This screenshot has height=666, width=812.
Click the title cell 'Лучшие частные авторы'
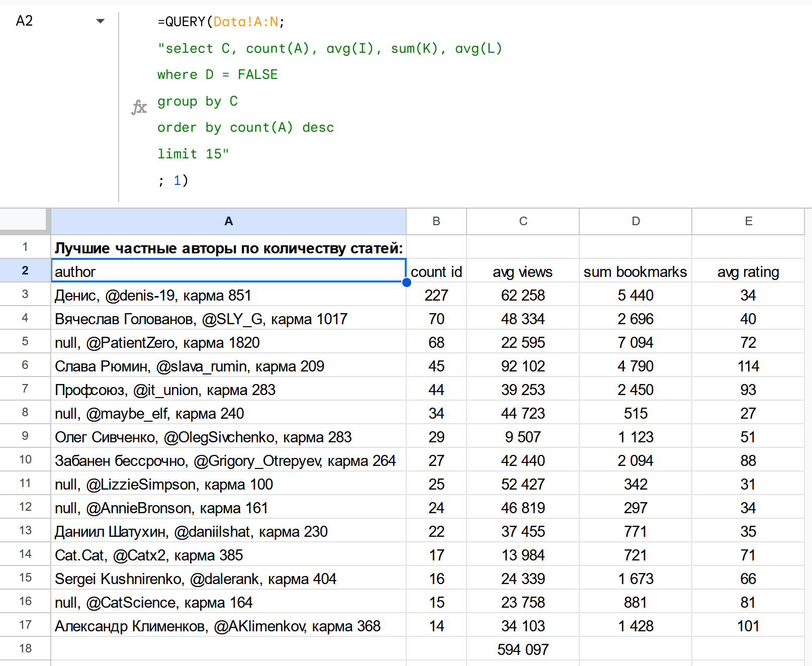[228, 248]
